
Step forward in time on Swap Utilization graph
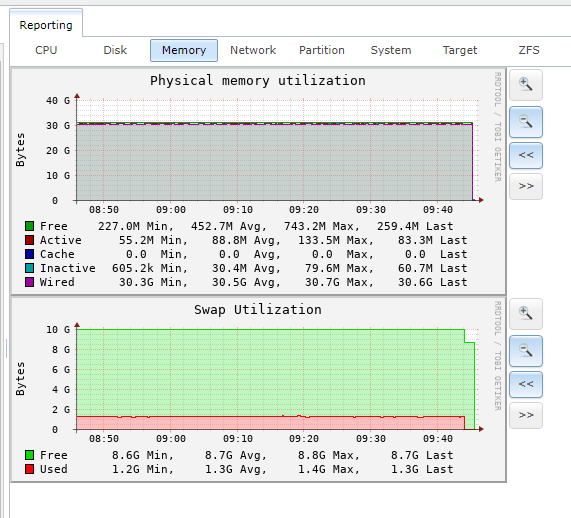click(x=525, y=415)
